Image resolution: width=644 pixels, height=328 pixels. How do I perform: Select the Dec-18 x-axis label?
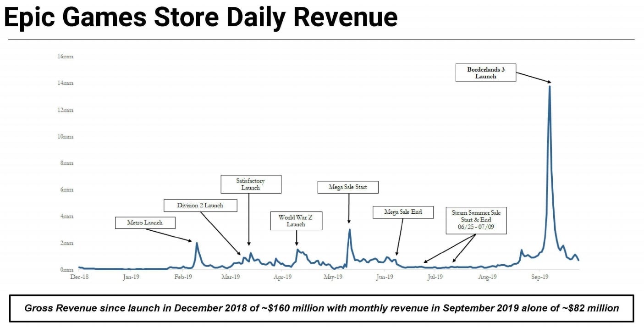[x=80, y=277]
